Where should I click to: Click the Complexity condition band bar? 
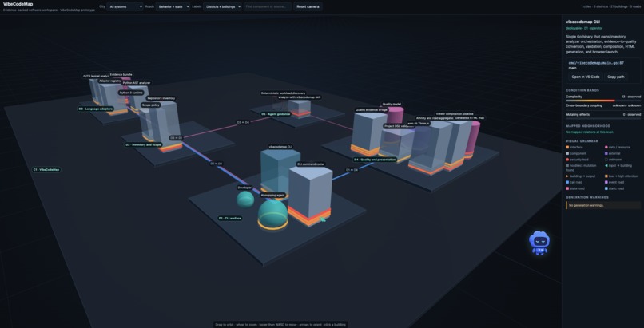click(603, 101)
